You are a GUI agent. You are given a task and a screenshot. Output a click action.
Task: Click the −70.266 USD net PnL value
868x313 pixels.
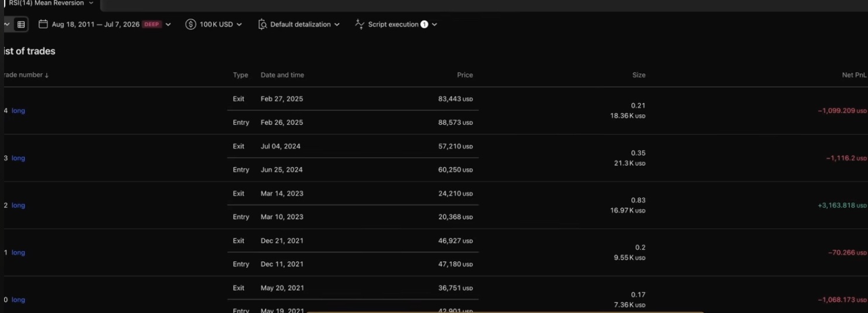(848, 253)
